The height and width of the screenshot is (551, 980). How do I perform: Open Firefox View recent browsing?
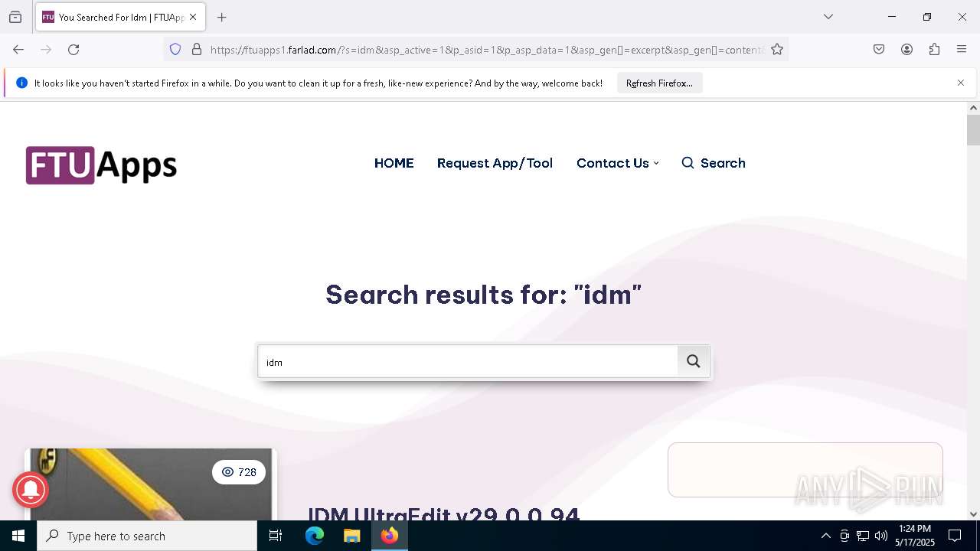[x=15, y=17]
